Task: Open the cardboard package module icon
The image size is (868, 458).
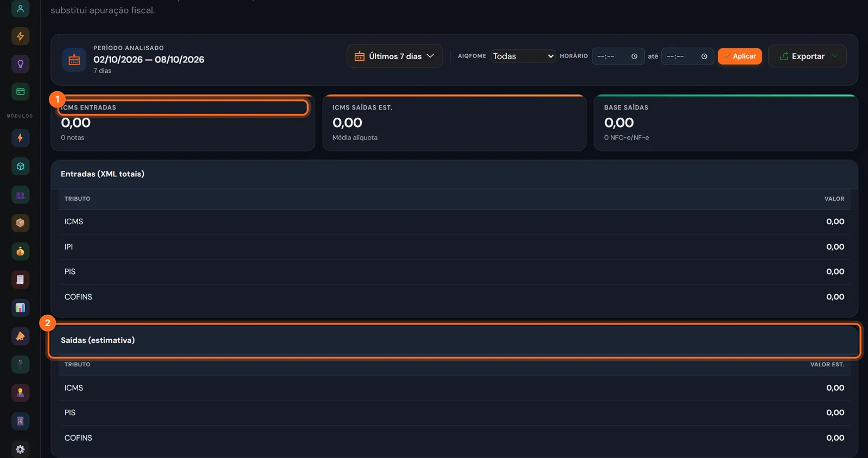Action: pos(20,223)
